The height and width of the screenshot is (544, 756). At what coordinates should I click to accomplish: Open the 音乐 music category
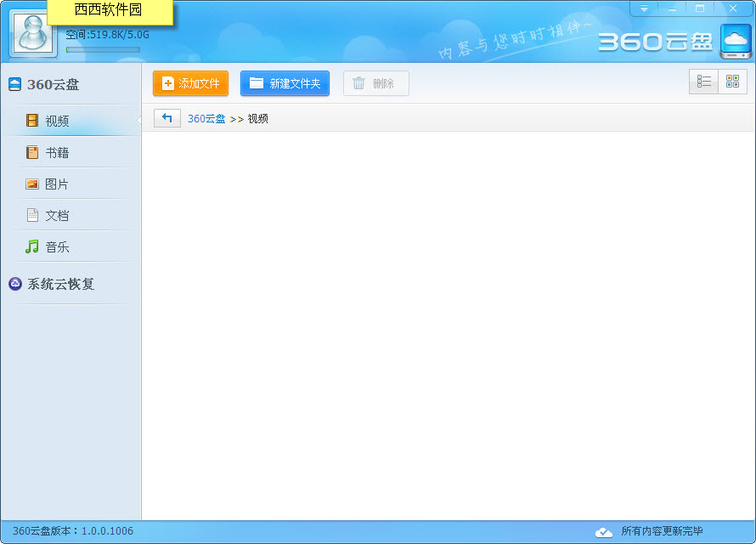click(57, 247)
